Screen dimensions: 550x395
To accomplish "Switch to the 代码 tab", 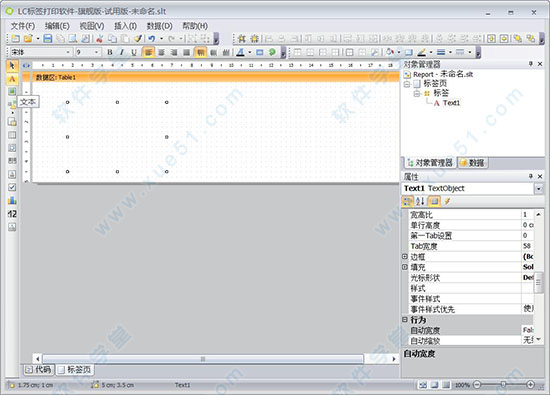I will 39,369.
